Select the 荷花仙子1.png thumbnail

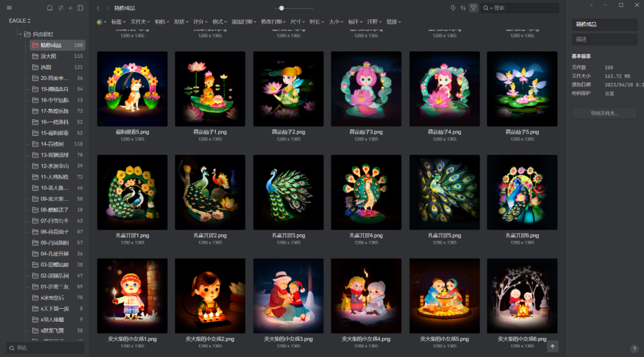[210, 89]
